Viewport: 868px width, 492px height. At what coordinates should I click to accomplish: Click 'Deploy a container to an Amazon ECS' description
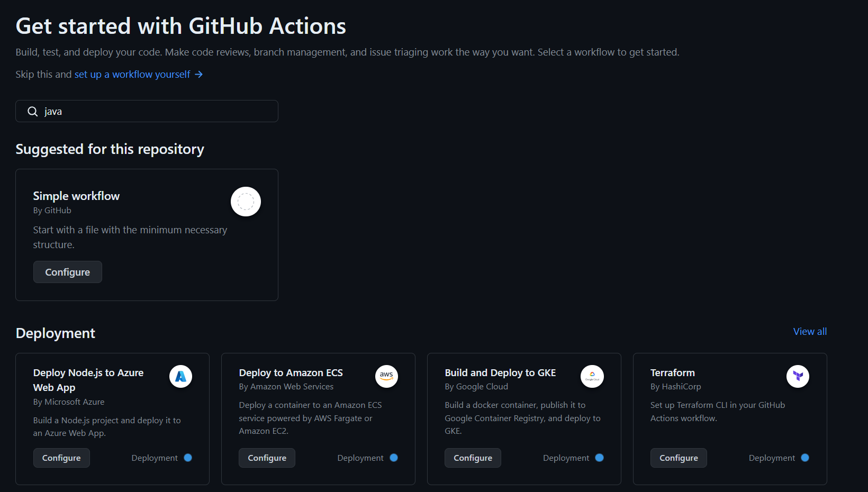click(x=310, y=418)
